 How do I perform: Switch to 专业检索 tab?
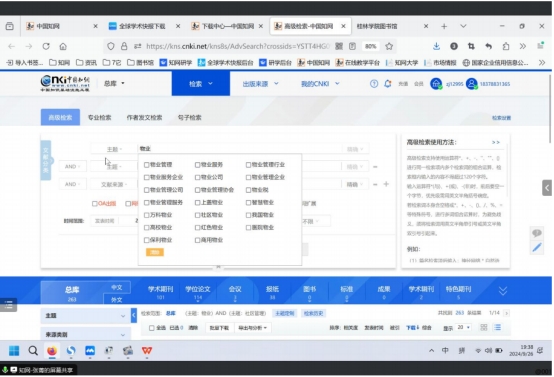pos(99,118)
